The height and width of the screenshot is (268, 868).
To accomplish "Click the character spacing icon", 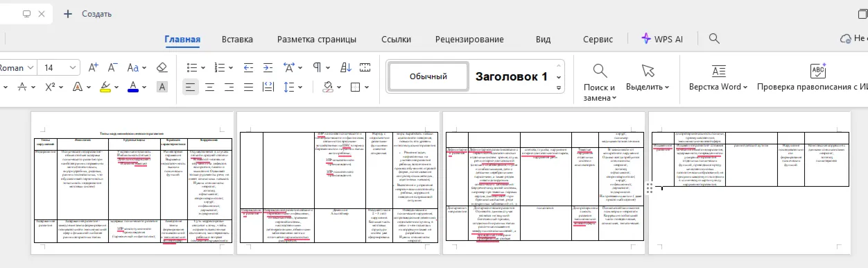I will 289,67.
